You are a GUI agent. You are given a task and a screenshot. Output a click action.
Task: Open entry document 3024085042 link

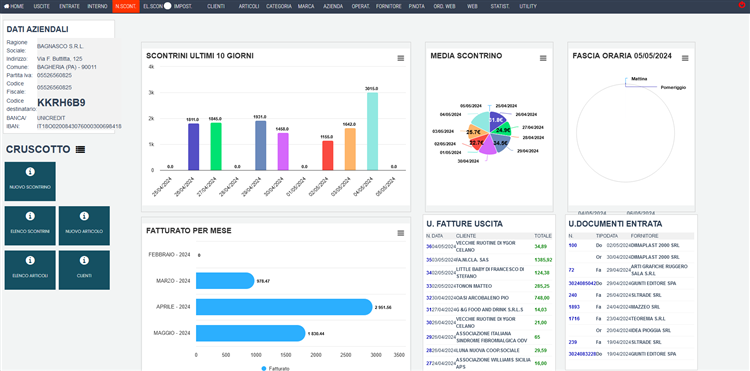coord(582,284)
